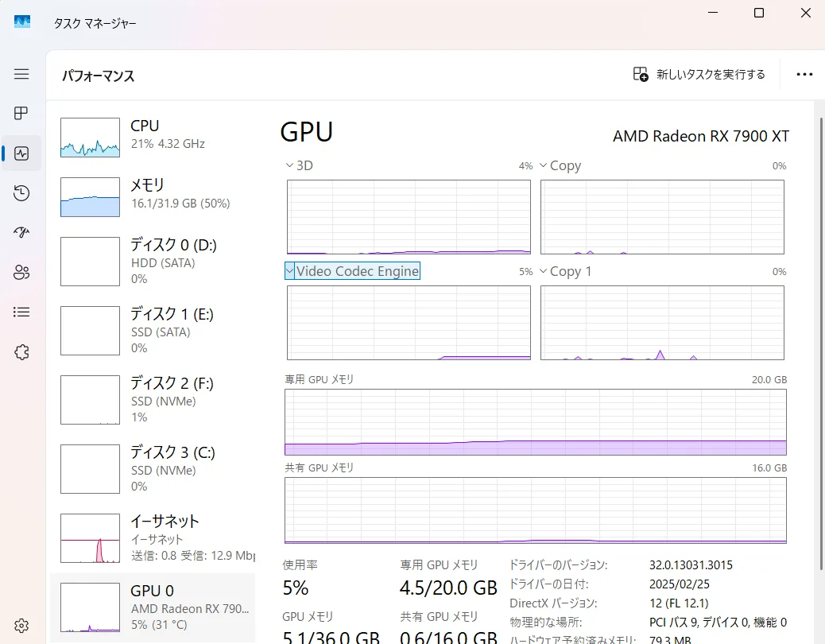Open the Startup apps icon

click(x=21, y=233)
